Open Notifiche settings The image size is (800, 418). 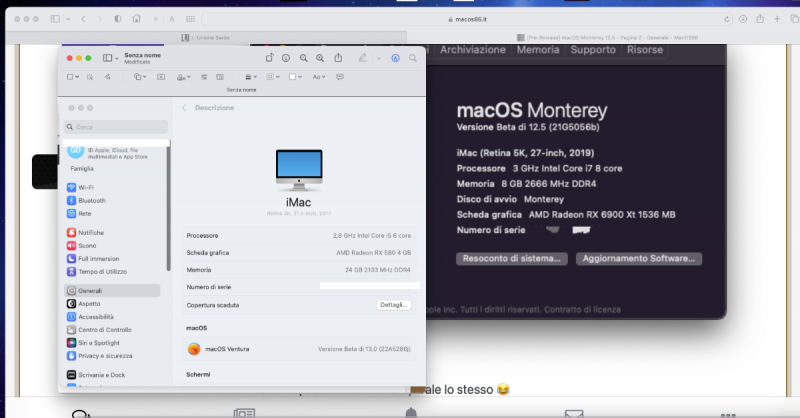point(85,232)
